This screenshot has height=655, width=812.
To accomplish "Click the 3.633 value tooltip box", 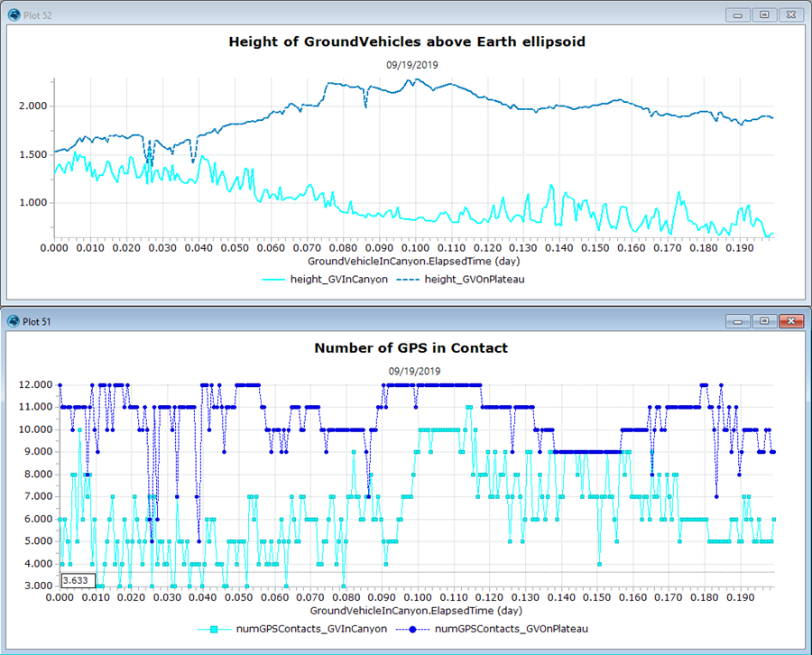I will tap(78, 580).
